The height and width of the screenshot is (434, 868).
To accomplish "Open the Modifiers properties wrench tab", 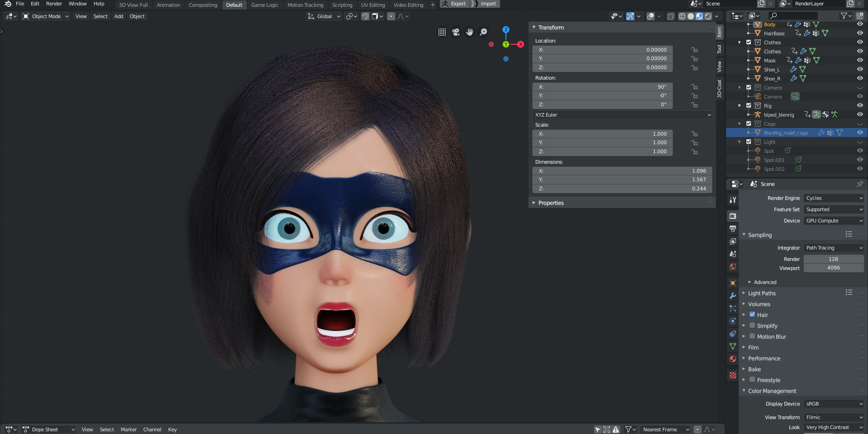I will click(x=733, y=296).
